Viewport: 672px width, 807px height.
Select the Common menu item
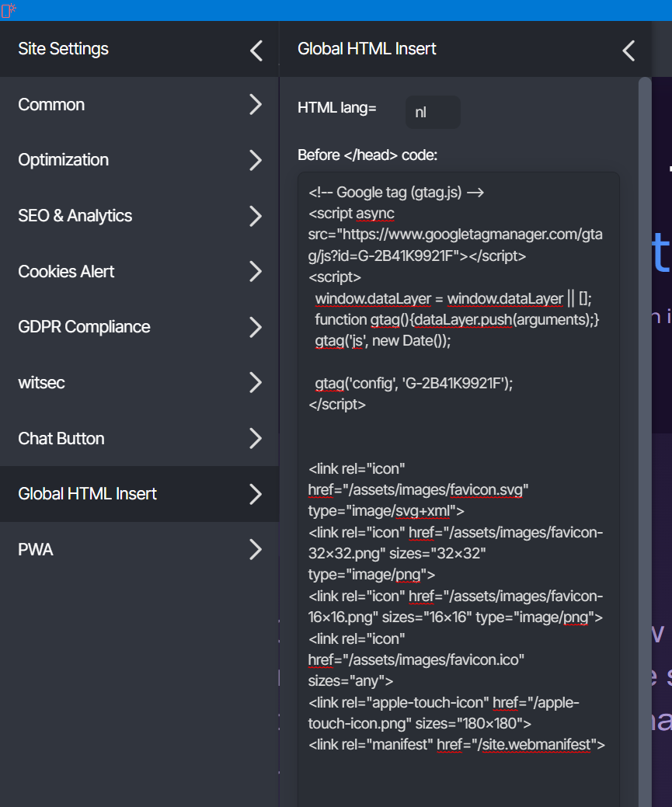[x=51, y=105]
